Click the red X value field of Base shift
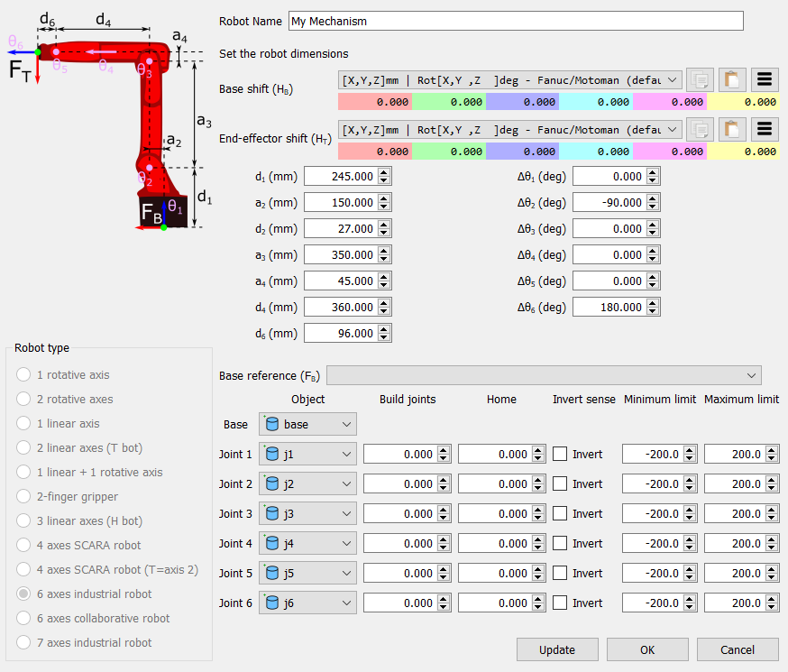 tap(375, 102)
